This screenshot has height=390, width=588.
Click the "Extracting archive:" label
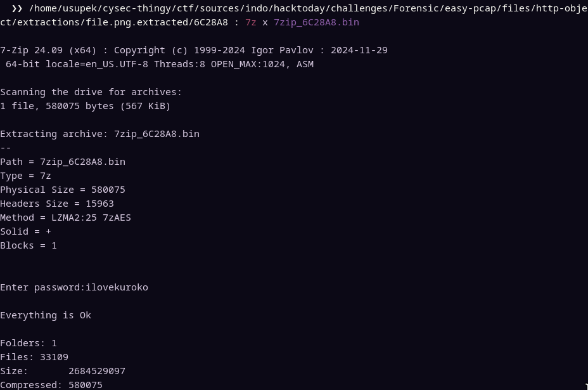click(x=54, y=134)
